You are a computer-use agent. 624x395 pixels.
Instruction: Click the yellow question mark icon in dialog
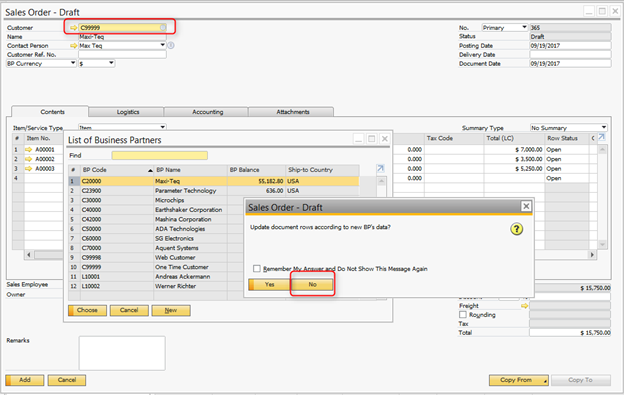pyautogui.click(x=517, y=229)
